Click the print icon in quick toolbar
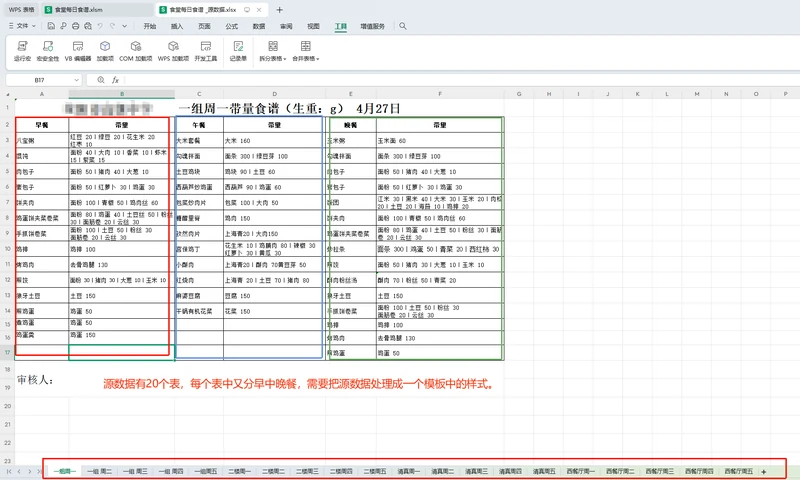This screenshot has height=480, width=800. [x=76, y=26]
